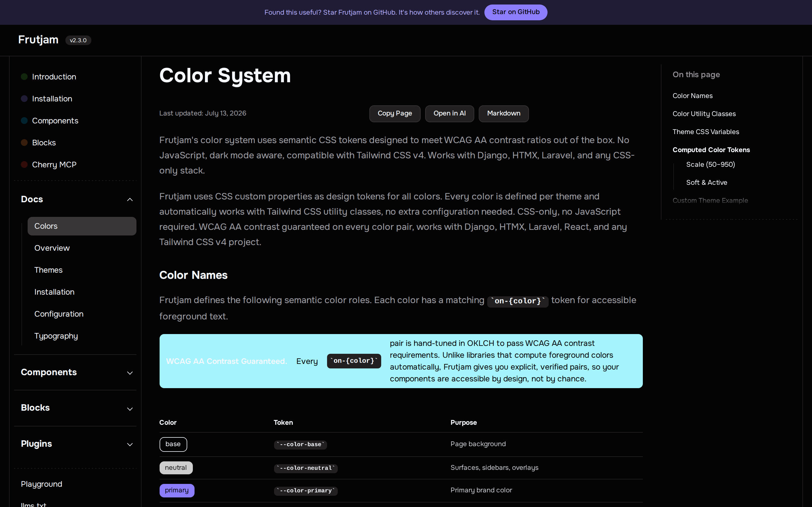The height and width of the screenshot is (507, 812).
Task: Click the Open in AI button
Action: click(x=449, y=114)
